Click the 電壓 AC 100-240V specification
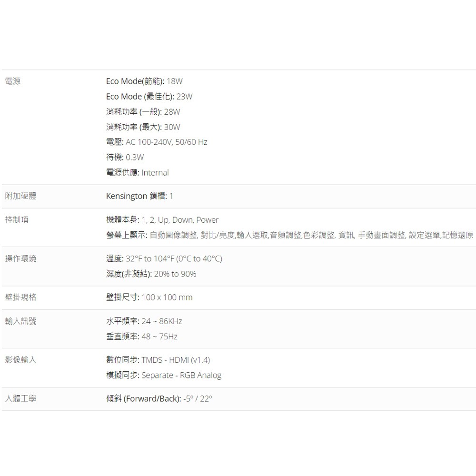 point(157,142)
